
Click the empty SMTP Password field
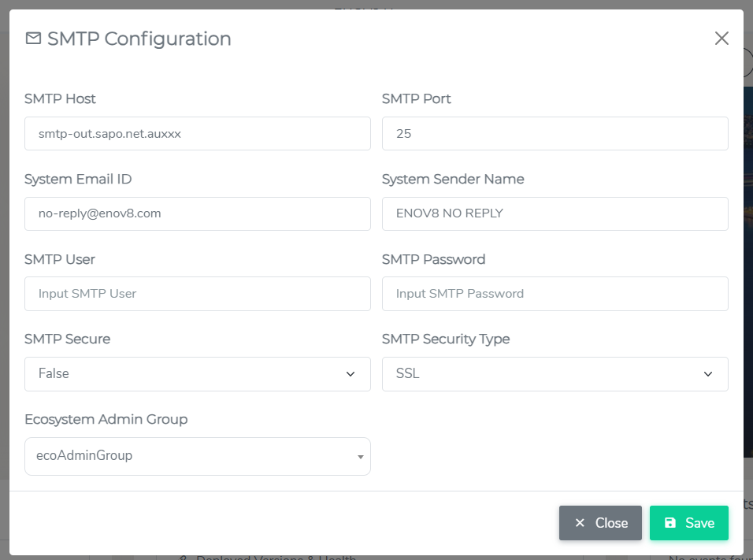[x=555, y=294]
